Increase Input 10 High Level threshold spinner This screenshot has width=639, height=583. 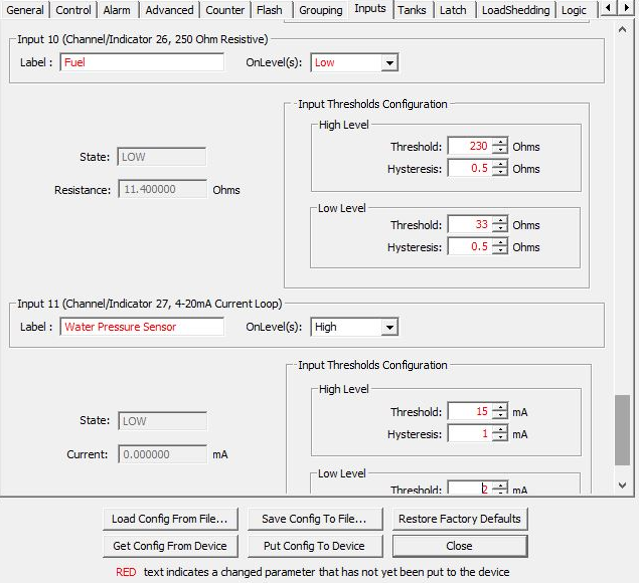pos(500,142)
